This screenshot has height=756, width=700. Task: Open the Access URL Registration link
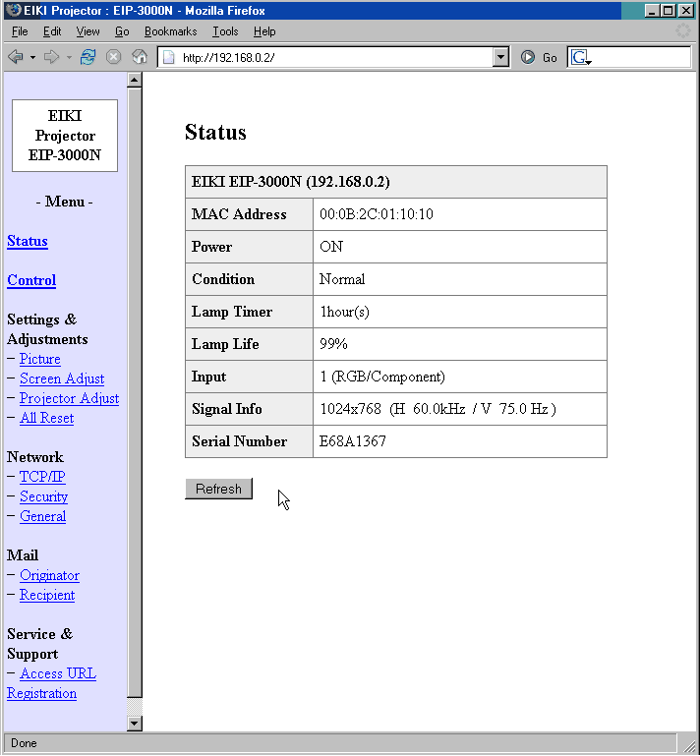click(x=51, y=683)
